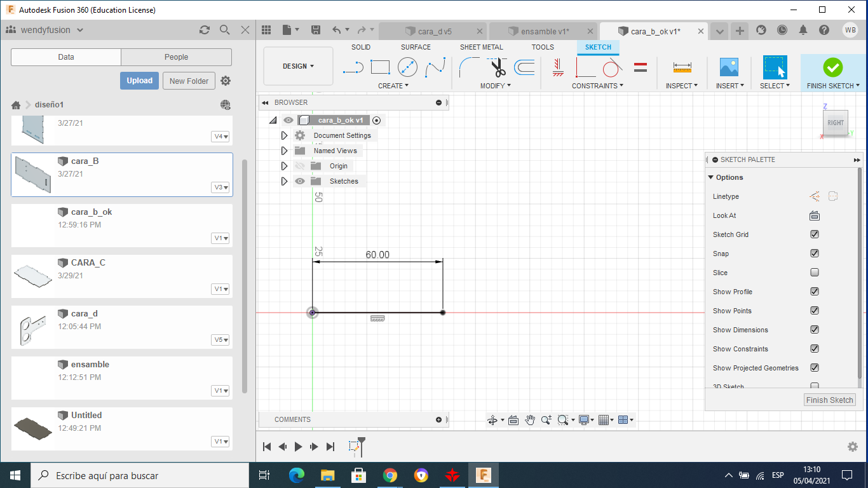The width and height of the screenshot is (868, 488).
Task: Toggle the Show Constraints checkbox
Action: pos(815,349)
